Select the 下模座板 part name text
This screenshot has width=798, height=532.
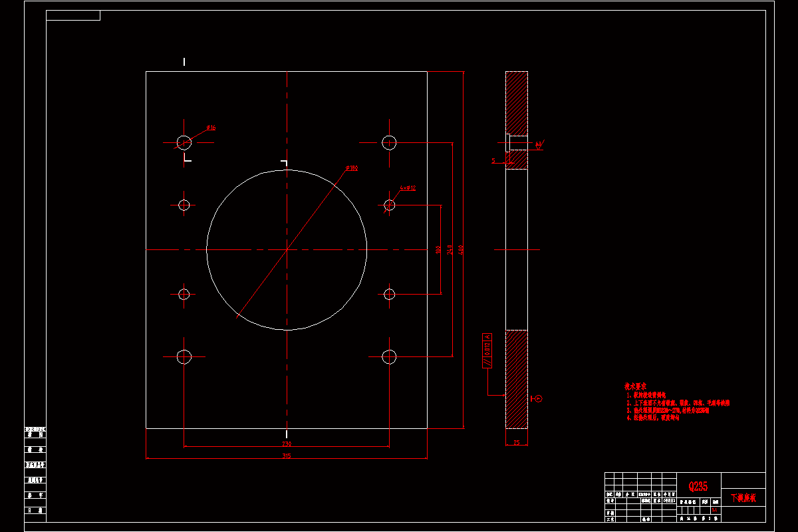click(x=743, y=497)
